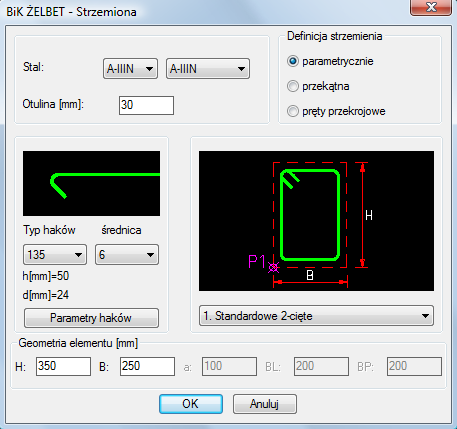Screen dimensions: 457x429
Task: Open the Typ haków 135 dropdown
Action: 55,255
